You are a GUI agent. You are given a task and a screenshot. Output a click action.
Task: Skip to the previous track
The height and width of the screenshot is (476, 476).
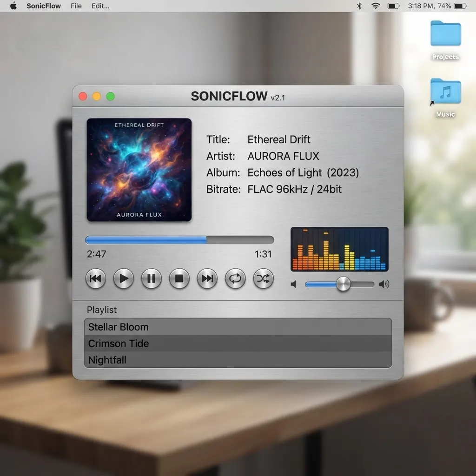(96, 278)
